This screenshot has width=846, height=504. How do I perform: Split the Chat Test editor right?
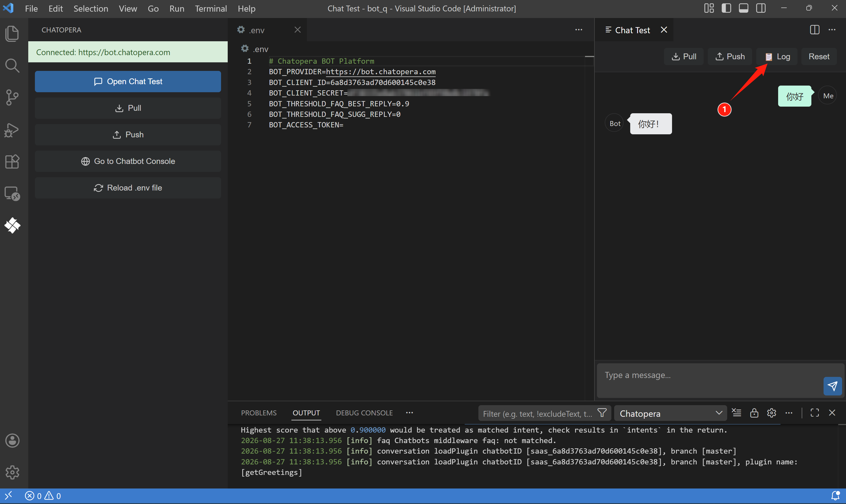coord(814,30)
